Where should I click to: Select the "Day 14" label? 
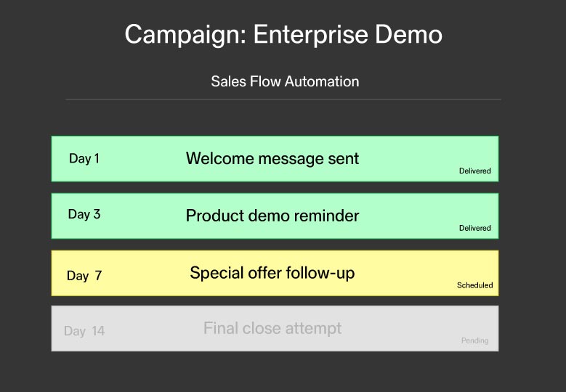[x=84, y=331]
